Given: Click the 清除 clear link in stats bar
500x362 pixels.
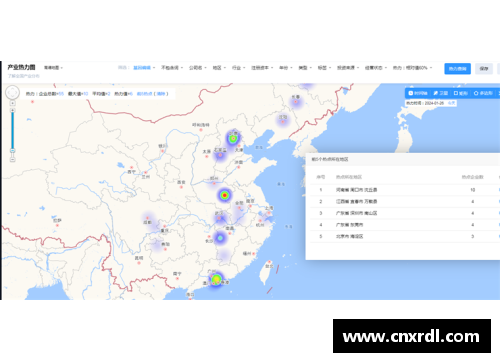Looking at the screenshot, I should click(161, 94).
